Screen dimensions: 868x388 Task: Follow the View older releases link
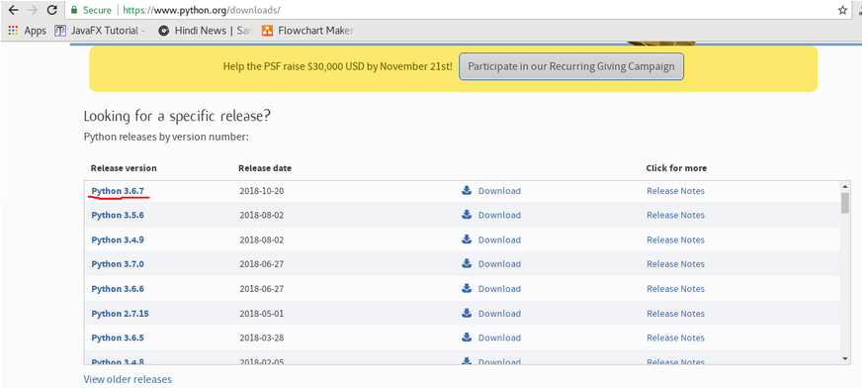pos(128,379)
